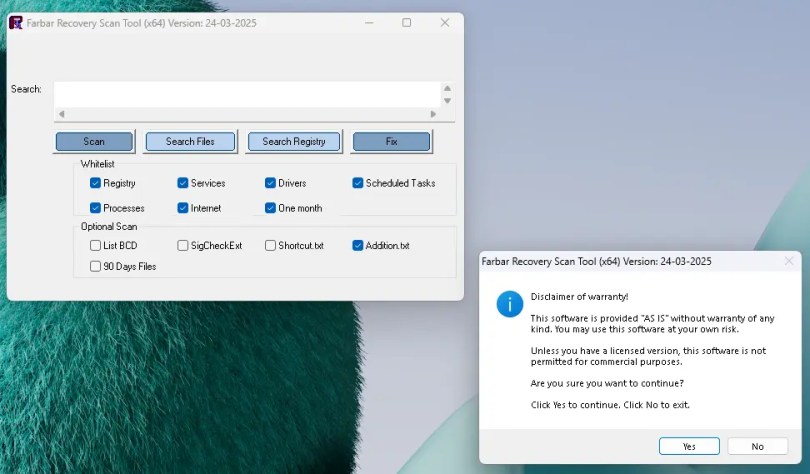The height and width of the screenshot is (474, 810).
Task: Enable the 90 Days Files option
Action: 95,266
